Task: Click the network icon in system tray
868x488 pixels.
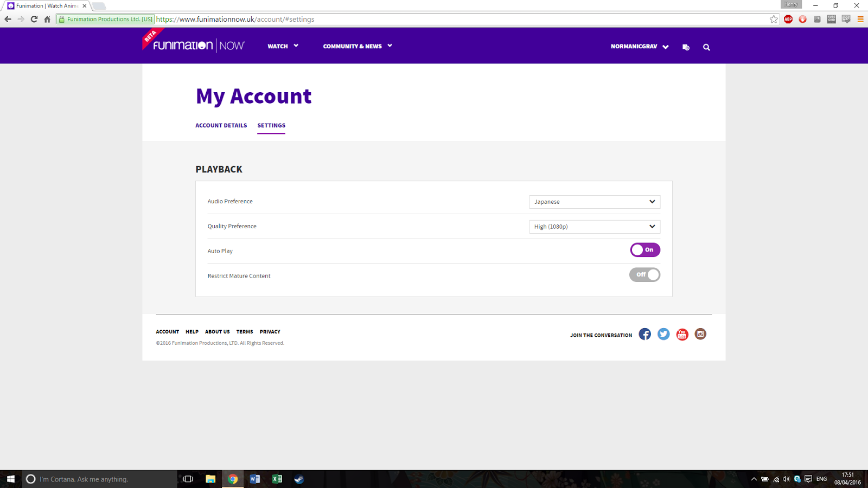Action: [x=776, y=479]
